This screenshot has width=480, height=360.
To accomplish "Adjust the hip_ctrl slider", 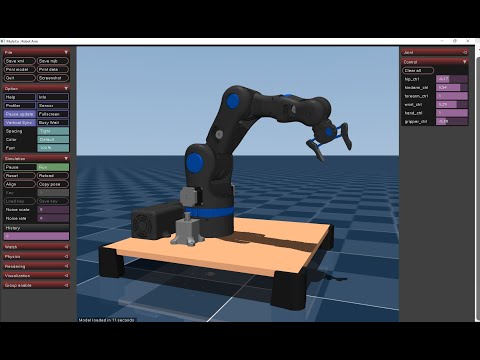I will click(452, 79).
